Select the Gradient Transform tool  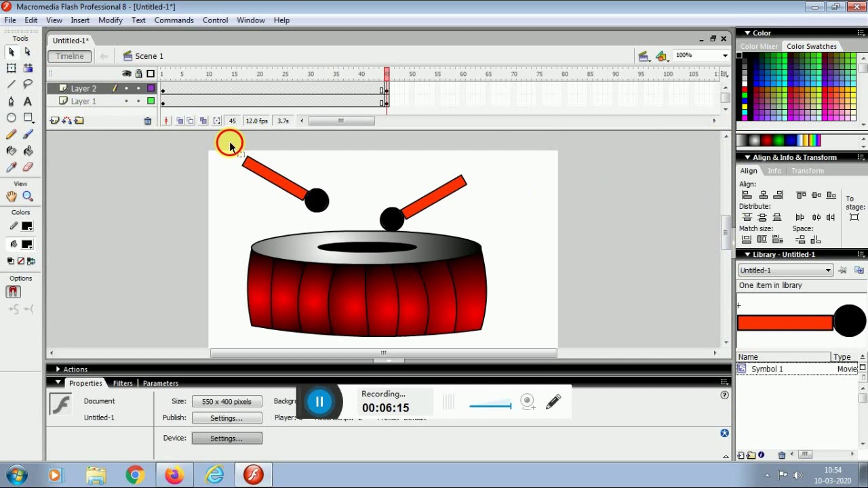(x=28, y=68)
